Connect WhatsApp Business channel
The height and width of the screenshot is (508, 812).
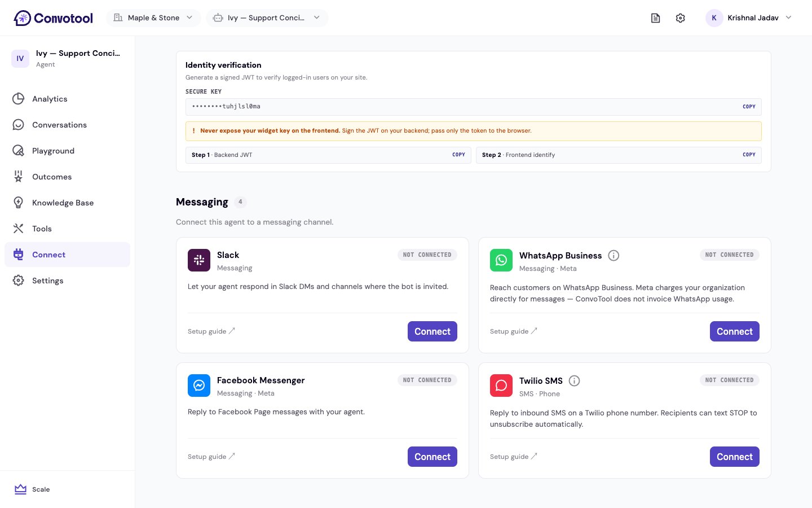[735, 331]
